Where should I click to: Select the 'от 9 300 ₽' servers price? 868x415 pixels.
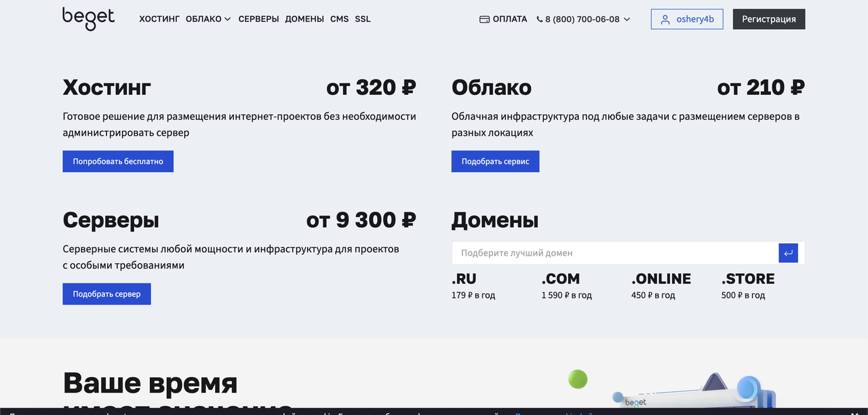coord(361,220)
